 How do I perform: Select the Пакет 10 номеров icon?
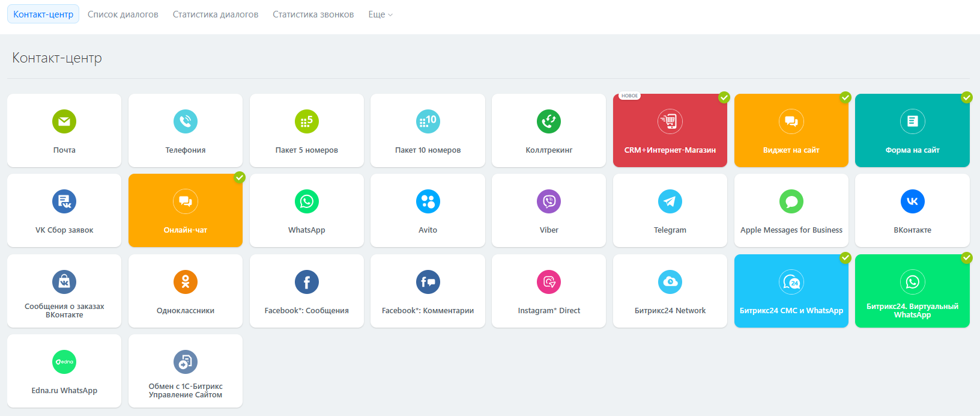point(428,121)
